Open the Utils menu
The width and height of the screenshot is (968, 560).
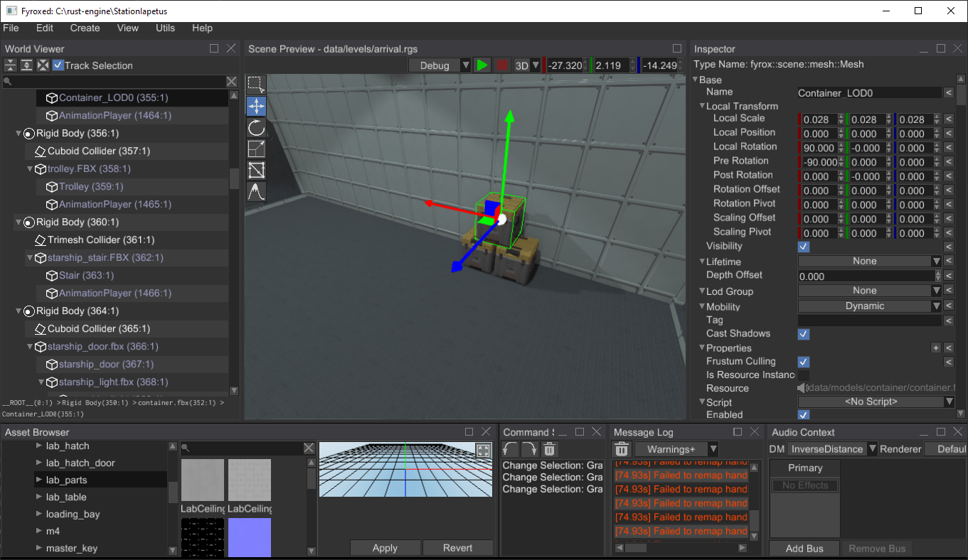click(x=165, y=28)
